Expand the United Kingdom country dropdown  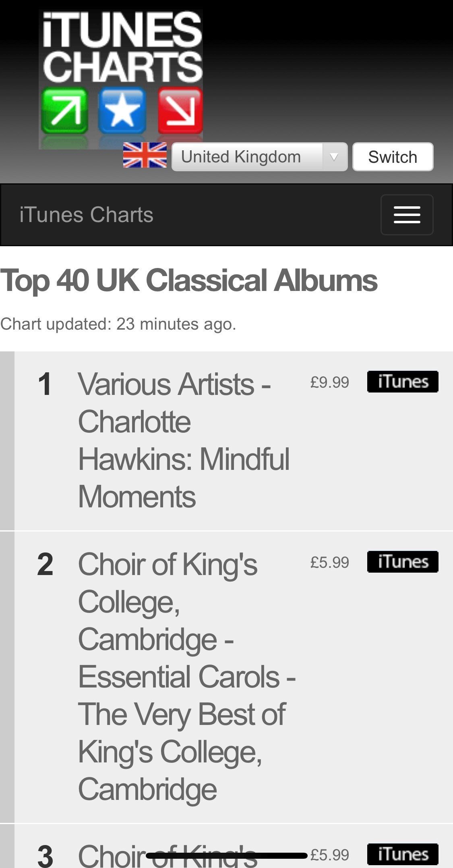pyautogui.click(x=259, y=157)
